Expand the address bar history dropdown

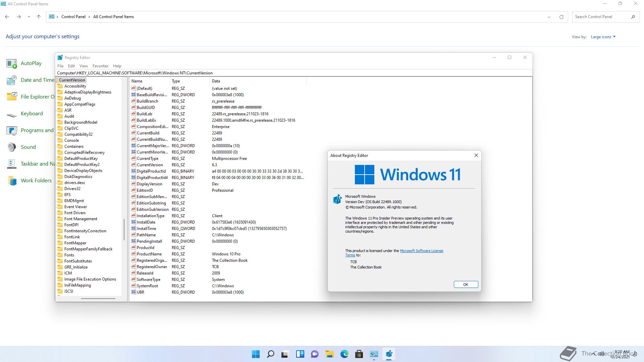click(x=549, y=17)
